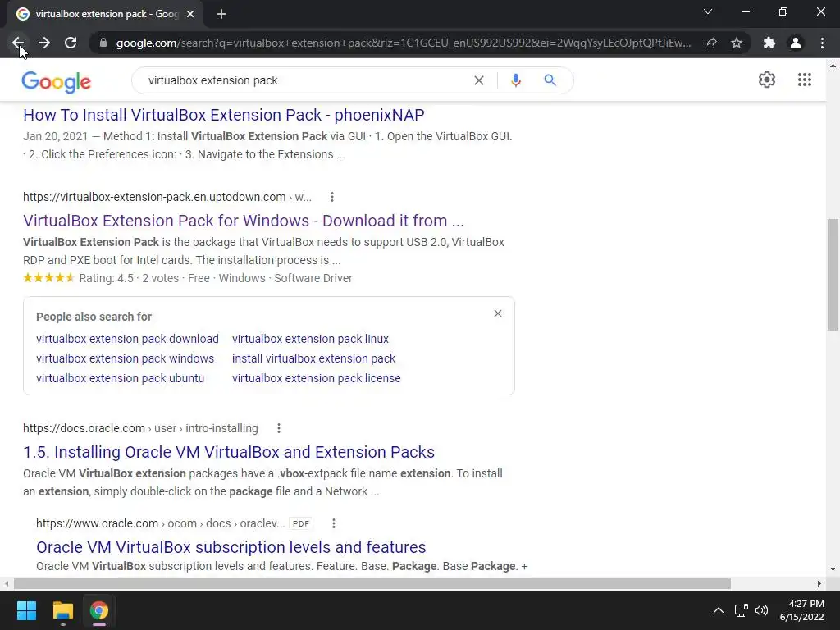This screenshot has width=840, height=630.
Task: Click the Google logo
Action: [57, 81]
